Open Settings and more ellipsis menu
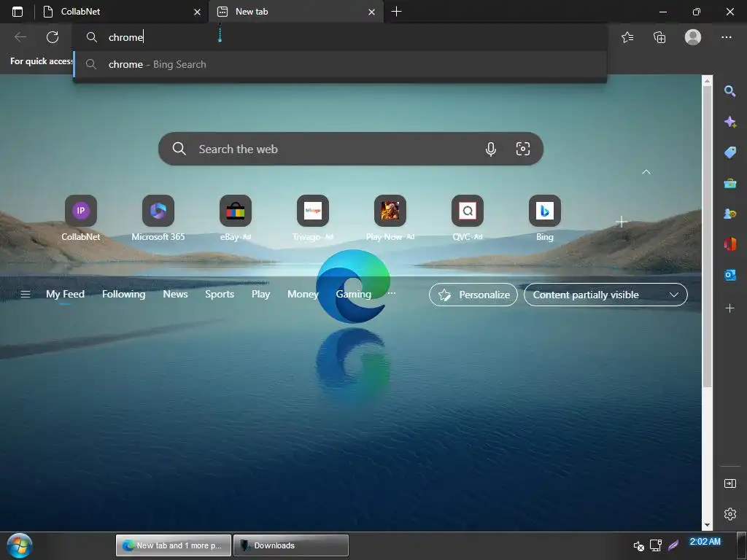This screenshot has width=747, height=560. [726, 37]
